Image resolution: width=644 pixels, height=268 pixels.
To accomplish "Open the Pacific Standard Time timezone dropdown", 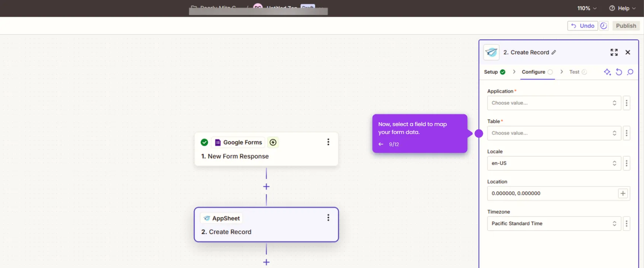I will (554, 224).
